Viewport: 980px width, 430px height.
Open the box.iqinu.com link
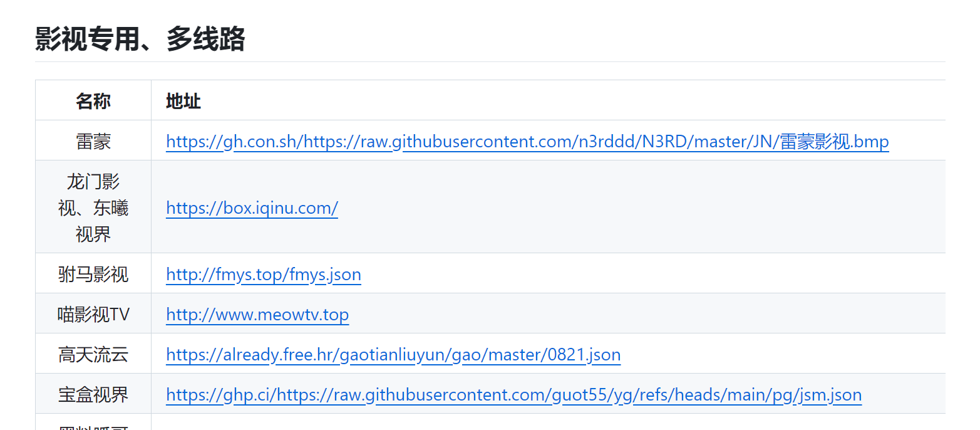pos(252,207)
